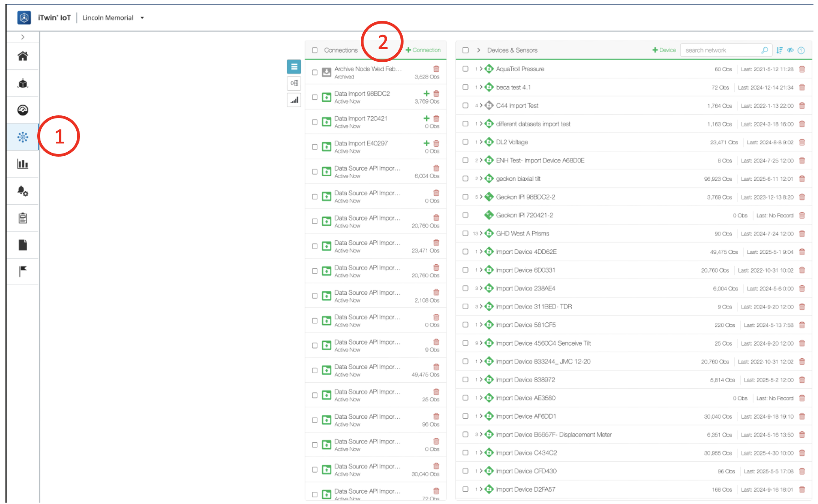Toggle the eye visibility icon in Devices header
The image size is (818, 504).
(x=790, y=50)
